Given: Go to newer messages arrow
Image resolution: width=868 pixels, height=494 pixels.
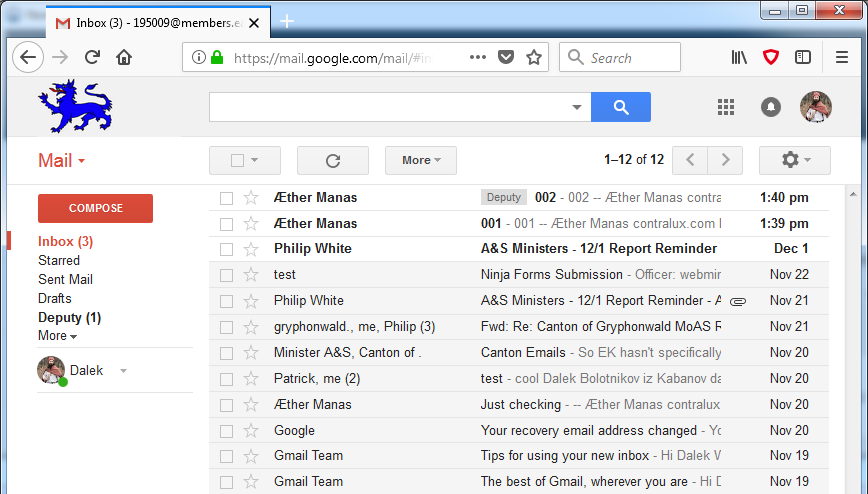Looking at the screenshot, I should tap(690, 160).
